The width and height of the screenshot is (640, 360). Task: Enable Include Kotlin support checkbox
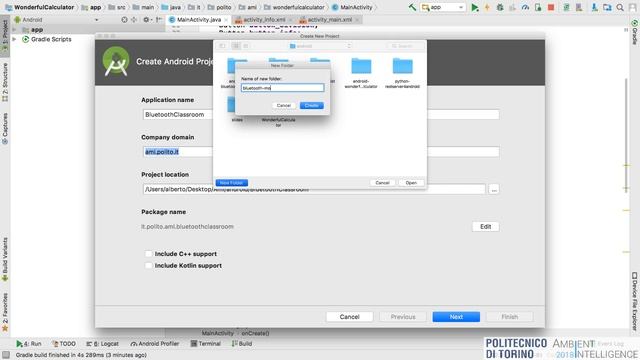(149, 265)
